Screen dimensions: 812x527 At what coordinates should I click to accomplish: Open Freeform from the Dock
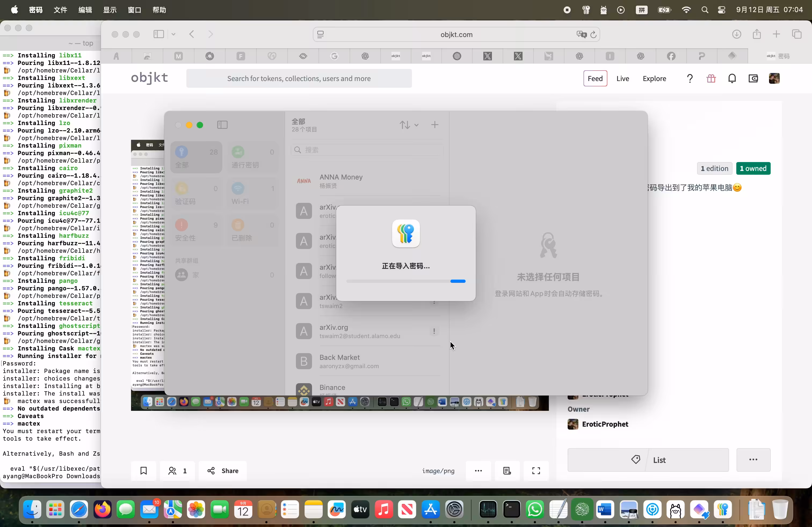[x=337, y=510]
